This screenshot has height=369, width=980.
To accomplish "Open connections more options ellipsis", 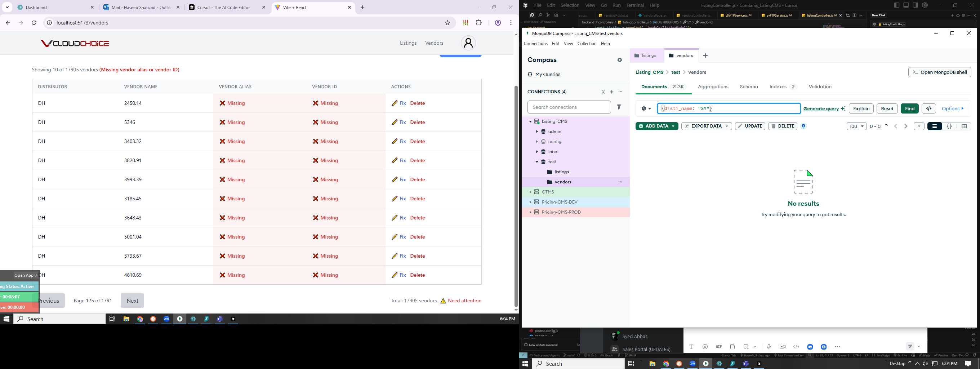I will click(620, 92).
